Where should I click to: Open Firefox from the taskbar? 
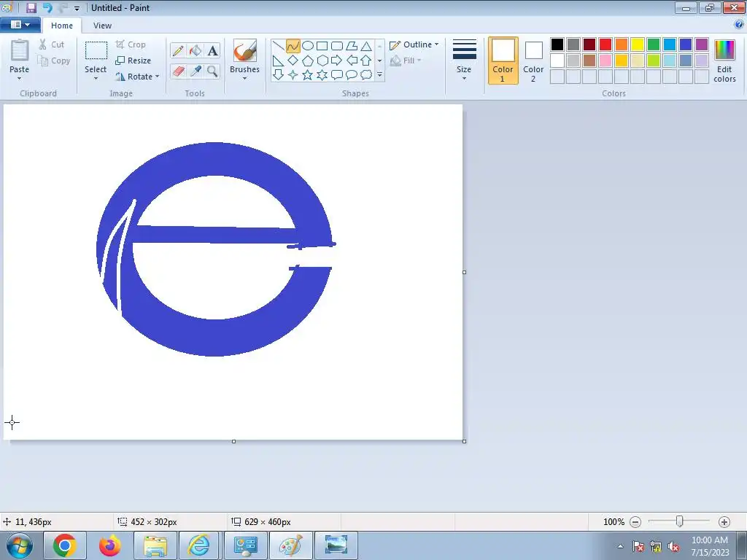[109, 545]
